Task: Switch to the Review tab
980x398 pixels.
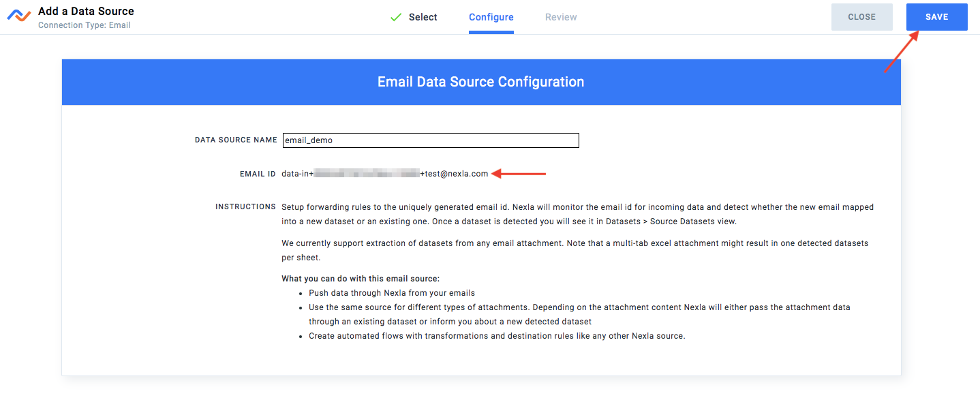Action: click(x=560, y=17)
